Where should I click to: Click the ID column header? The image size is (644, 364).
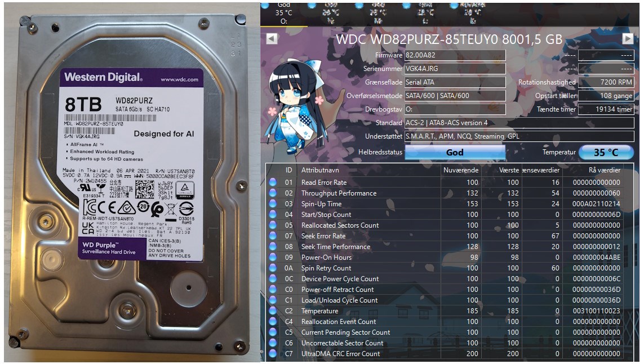coord(288,170)
